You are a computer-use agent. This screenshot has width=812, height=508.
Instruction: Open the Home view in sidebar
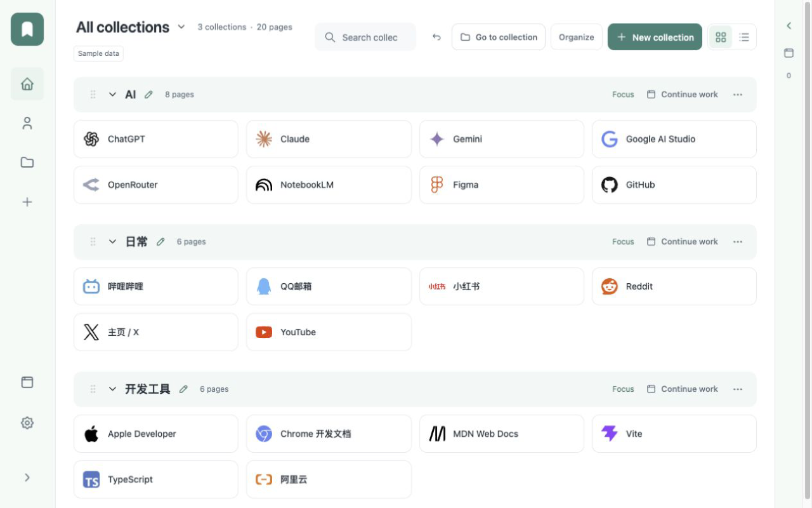tap(27, 84)
